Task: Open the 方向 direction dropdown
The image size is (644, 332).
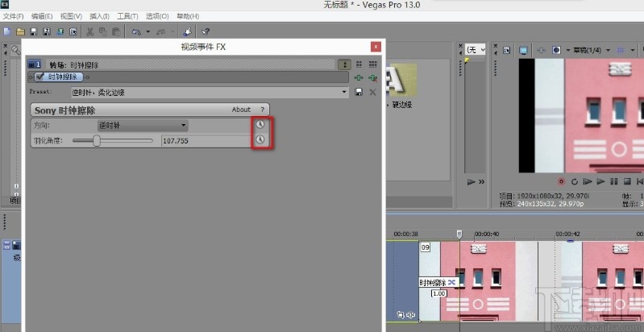Action: point(143,125)
